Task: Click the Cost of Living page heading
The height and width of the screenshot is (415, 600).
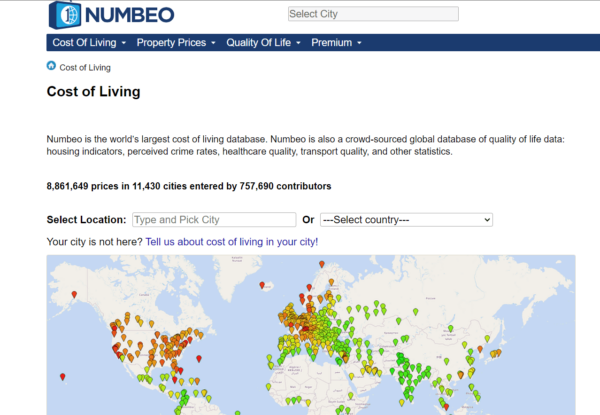Action: [93, 92]
